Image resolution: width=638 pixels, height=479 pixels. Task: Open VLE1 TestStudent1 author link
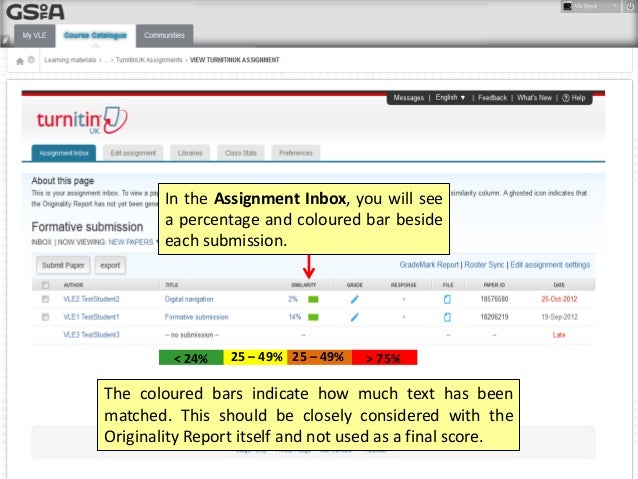[91, 317]
